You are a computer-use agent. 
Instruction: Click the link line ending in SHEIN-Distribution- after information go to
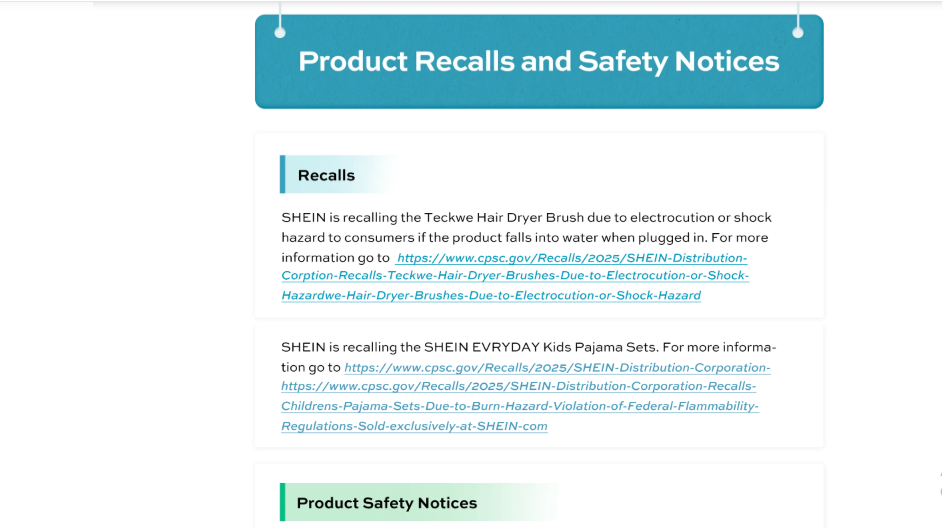pos(572,258)
